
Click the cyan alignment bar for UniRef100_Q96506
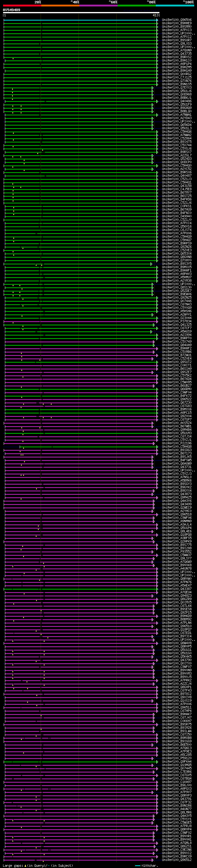click(80, 20)
